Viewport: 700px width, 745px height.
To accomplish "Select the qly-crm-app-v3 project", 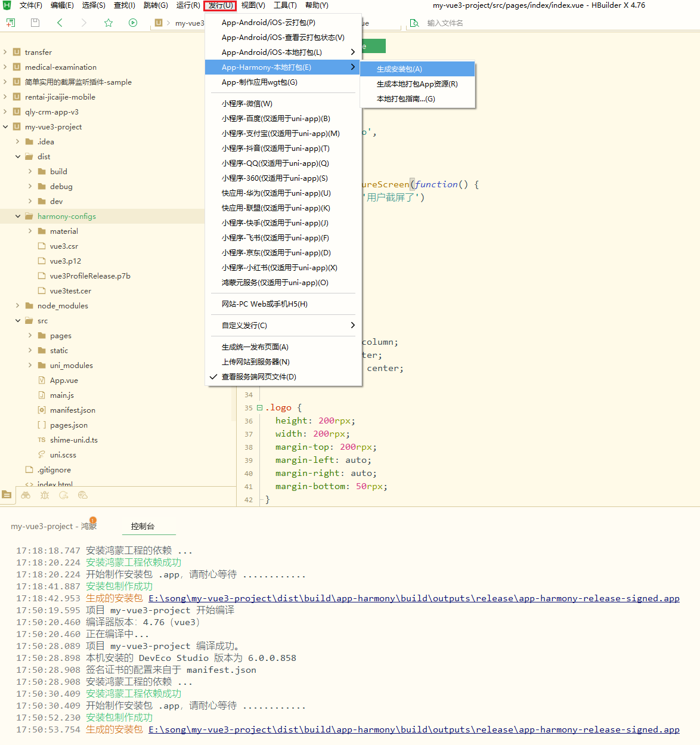I will 52,112.
